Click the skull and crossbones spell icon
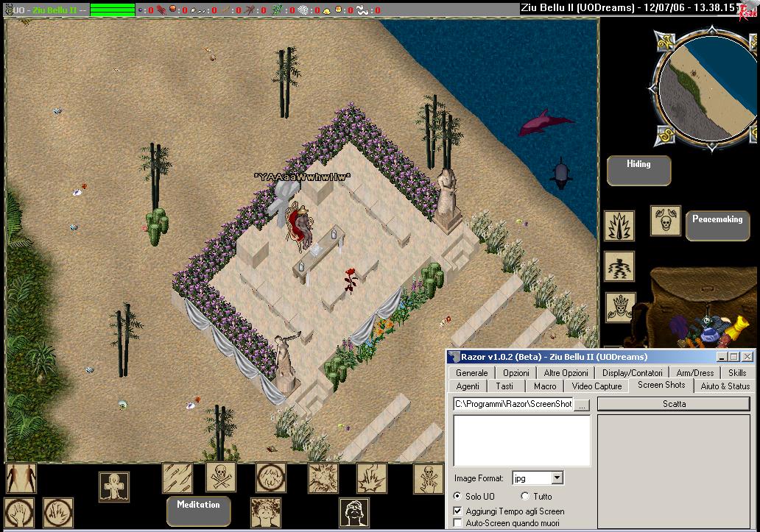Viewport: 760px width, 532px height. click(220, 478)
